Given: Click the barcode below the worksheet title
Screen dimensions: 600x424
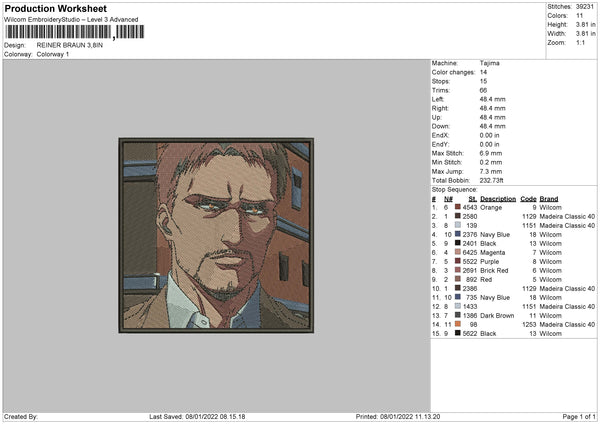Looking at the screenshot, I should click(x=58, y=33).
